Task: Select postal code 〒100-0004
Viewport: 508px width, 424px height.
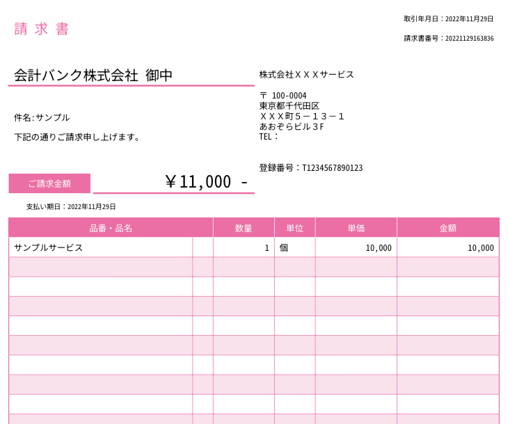Action: [x=283, y=96]
